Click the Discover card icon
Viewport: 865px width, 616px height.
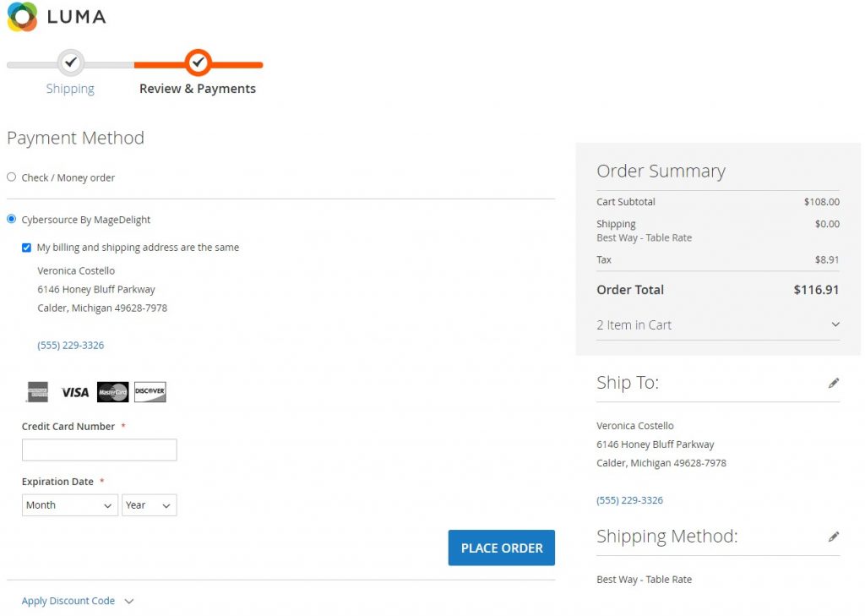point(150,391)
